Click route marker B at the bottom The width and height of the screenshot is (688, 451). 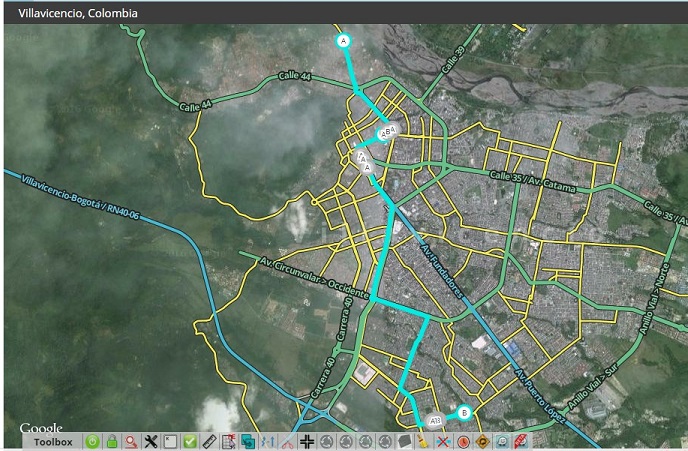(x=464, y=412)
